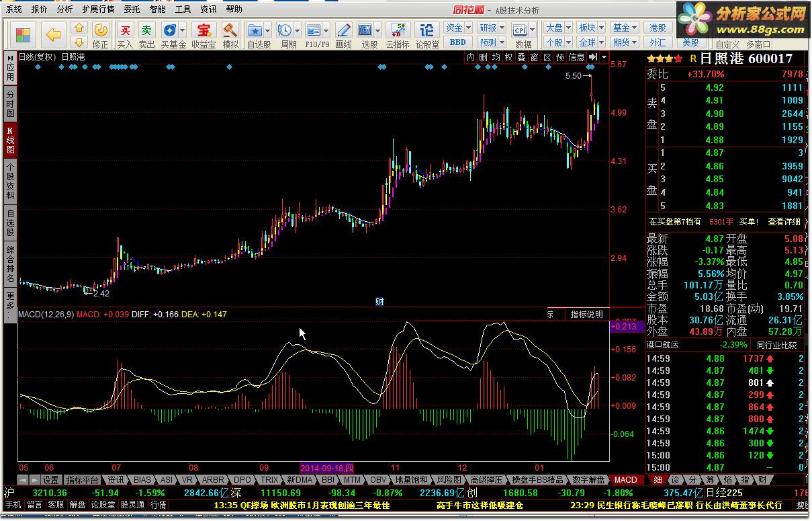Open the 扩展行情 menu
Screen dimensions: 812x521
tap(98, 9)
